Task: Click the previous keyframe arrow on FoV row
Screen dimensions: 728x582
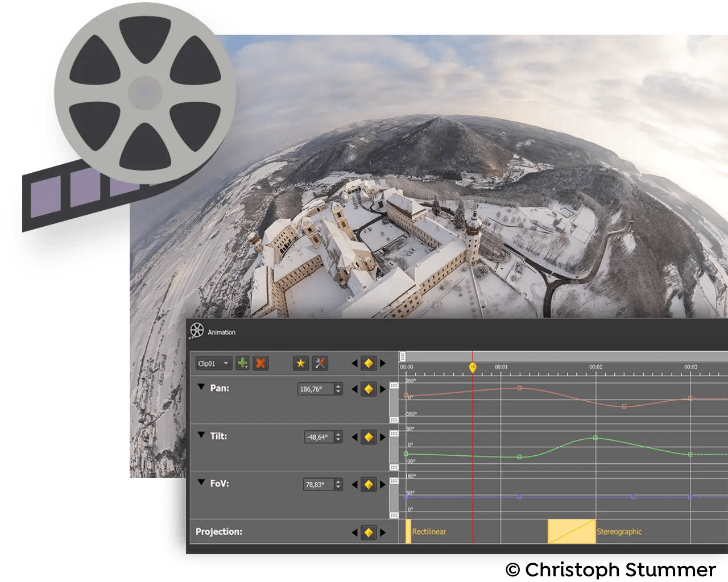Action: [354, 485]
